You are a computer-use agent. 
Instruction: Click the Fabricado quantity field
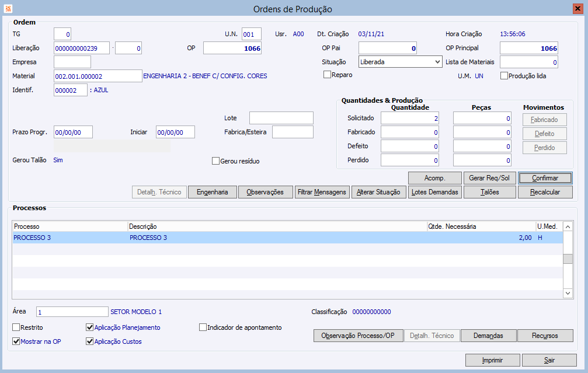click(x=410, y=132)
